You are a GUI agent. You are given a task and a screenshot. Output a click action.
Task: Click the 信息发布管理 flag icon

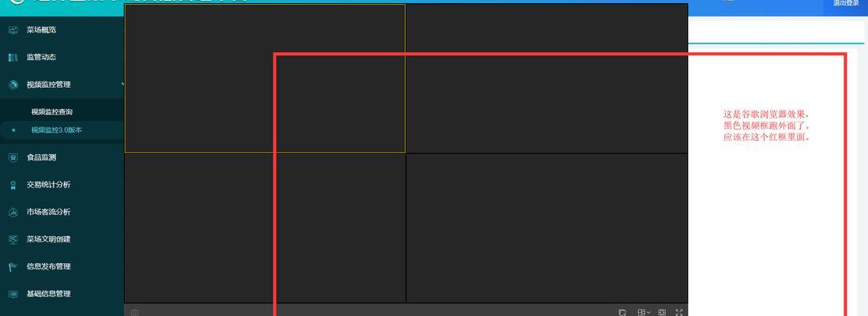(x=13, y=267)
